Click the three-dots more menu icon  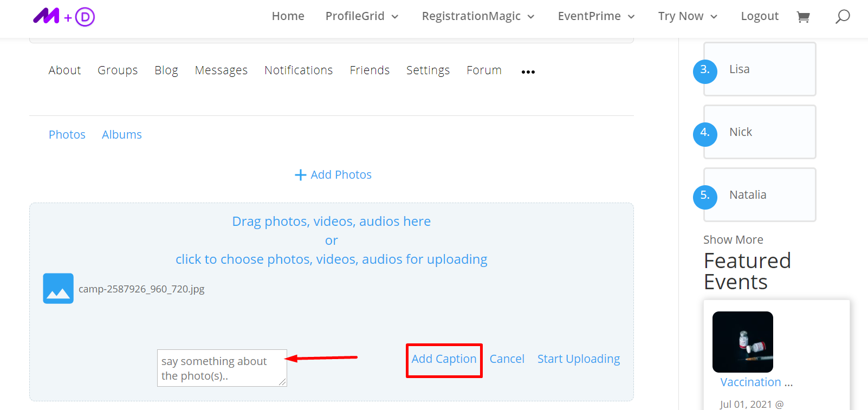[528, 71]
